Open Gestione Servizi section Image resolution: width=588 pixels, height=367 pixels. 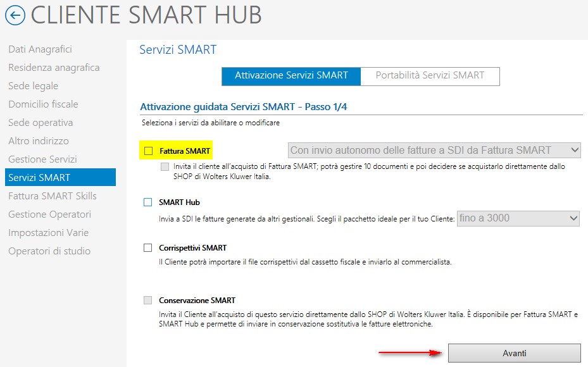(x=43, y=159)
